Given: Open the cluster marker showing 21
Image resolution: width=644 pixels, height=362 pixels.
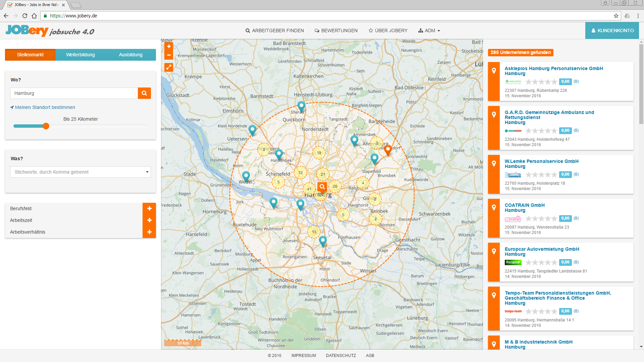Looking at the screenshot, I should [323, 174].
